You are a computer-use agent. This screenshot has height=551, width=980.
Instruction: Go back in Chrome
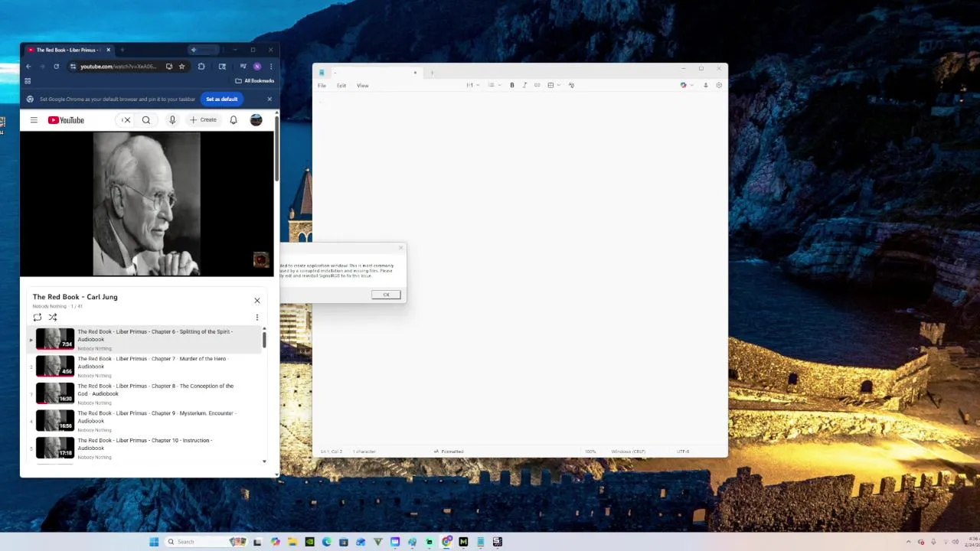click(x=28, y=67)
